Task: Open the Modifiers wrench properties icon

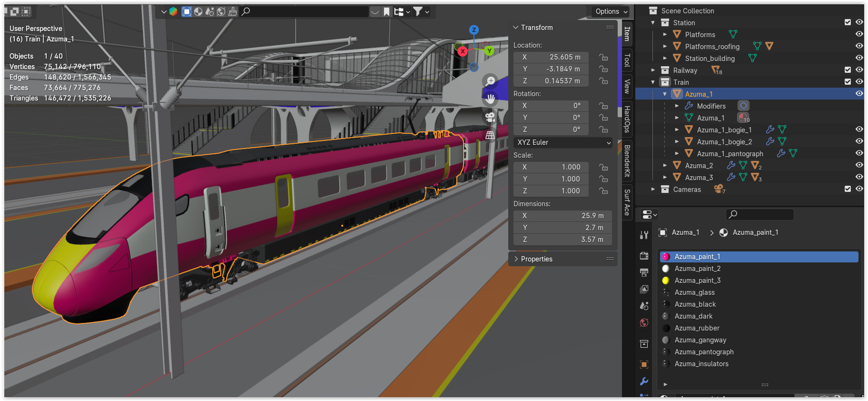Action: point(644,381)
